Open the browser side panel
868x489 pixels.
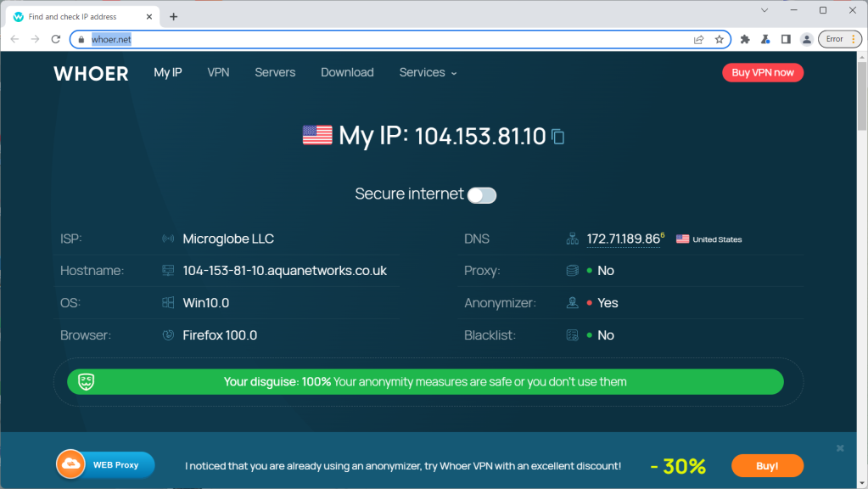[786, 39]
